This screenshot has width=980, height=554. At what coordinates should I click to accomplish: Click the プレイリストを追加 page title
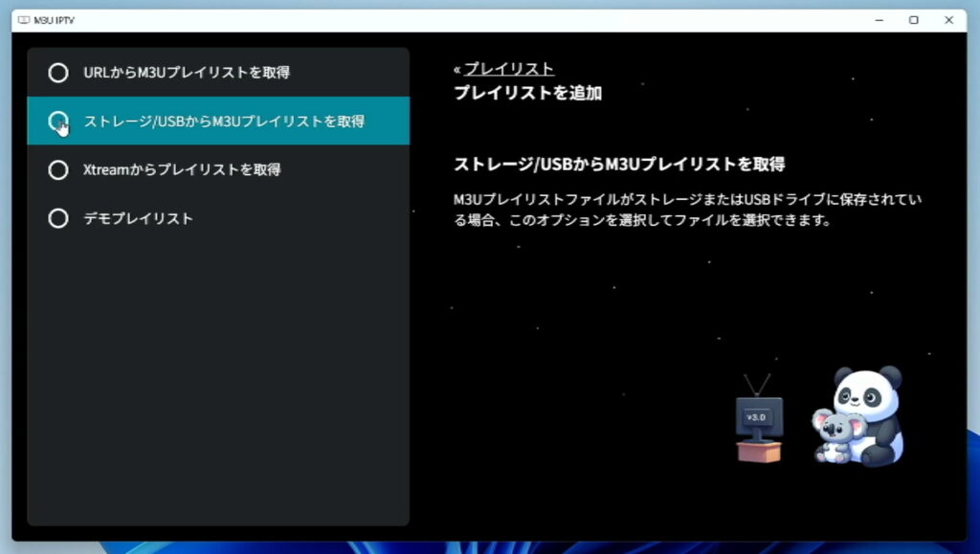click(527, 94)
